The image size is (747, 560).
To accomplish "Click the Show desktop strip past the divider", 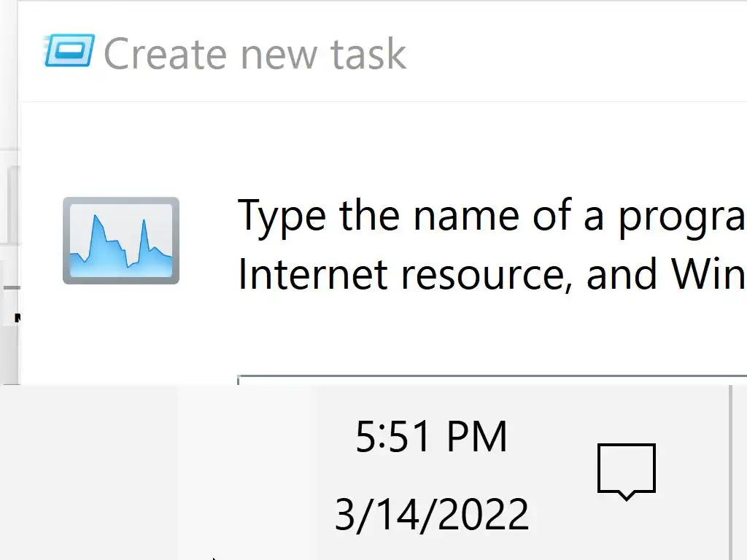I will coord(739,472).
